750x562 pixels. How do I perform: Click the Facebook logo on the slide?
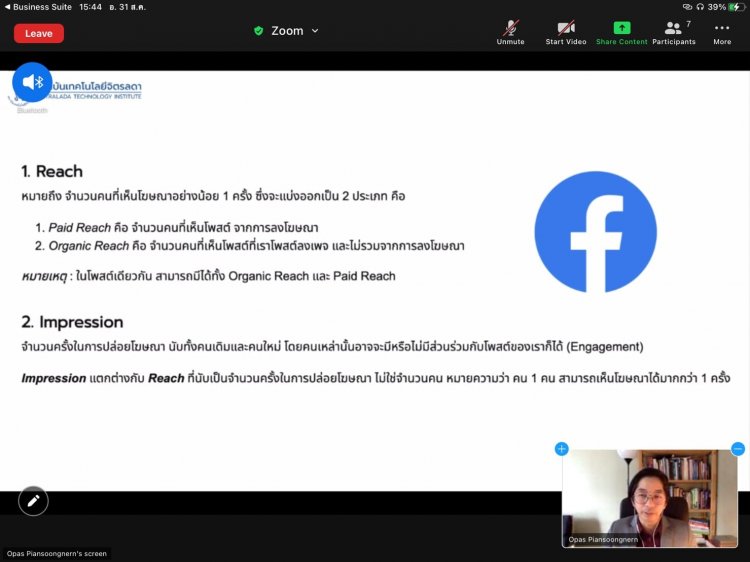pos(596,232)
